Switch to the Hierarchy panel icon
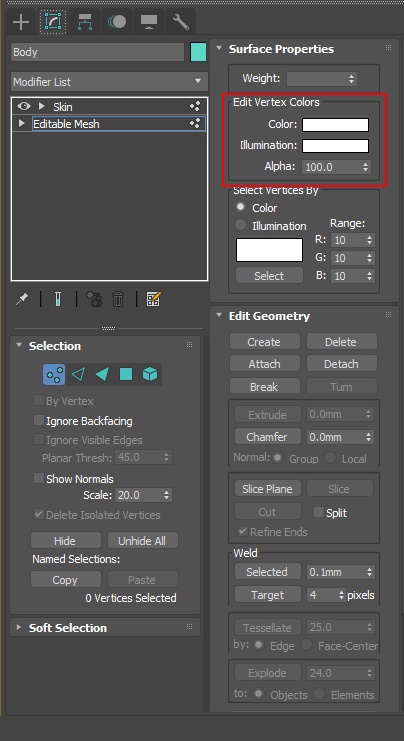Viewport: 404px width, 741px height. (x=85, y=22)
